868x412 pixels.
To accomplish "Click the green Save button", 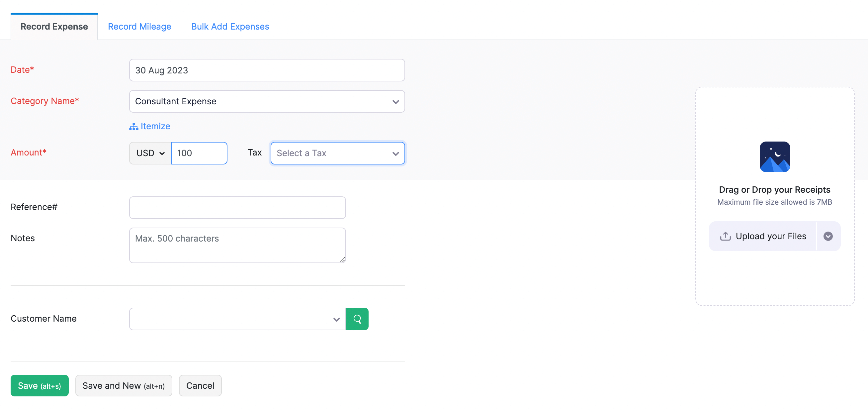I will coord(40,385).
